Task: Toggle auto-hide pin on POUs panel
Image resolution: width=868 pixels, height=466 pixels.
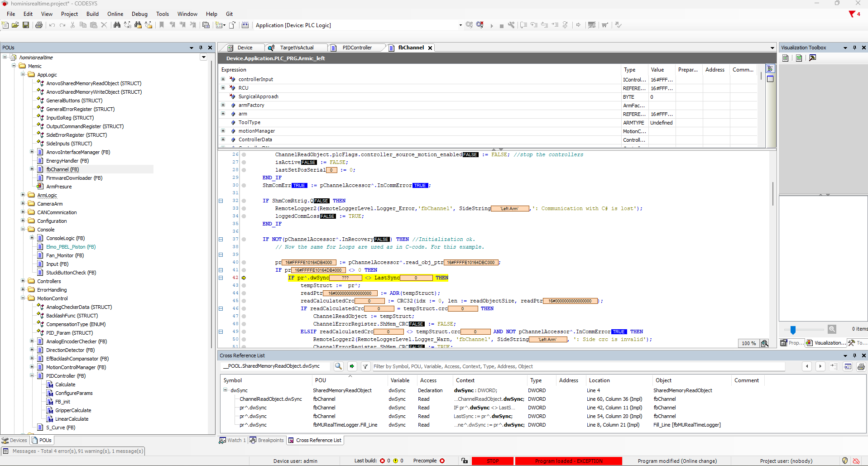Action: [x=201, y=48]
